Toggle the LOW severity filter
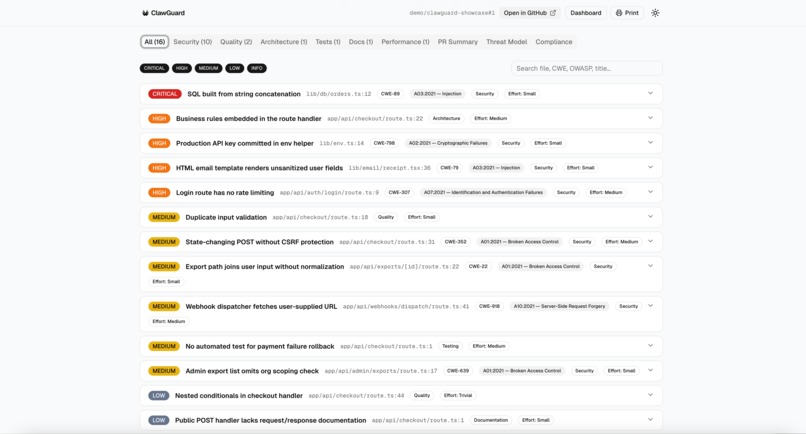This screenshot has height=434, width=806. [234, 68]
